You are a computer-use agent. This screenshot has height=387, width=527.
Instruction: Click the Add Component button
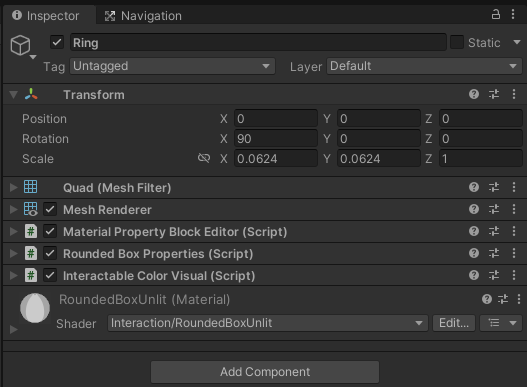pyautogui.click(x=265, y=372)
